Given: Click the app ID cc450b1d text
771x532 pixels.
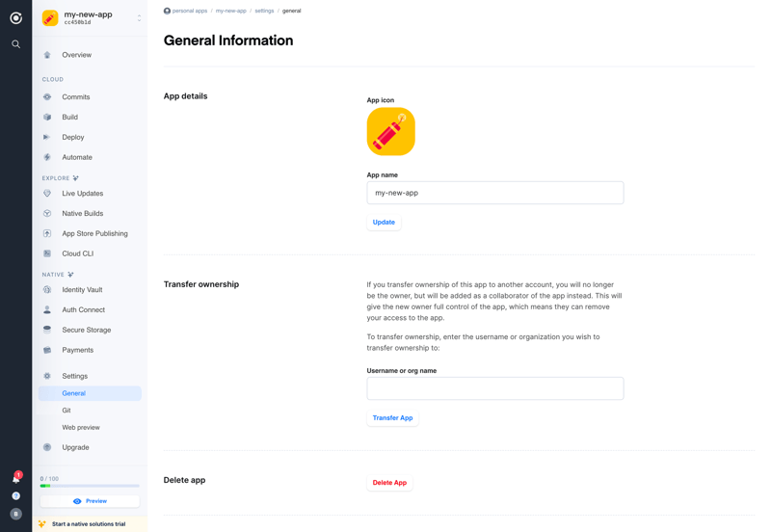Looking at the screenshot, I should [77, 22].
